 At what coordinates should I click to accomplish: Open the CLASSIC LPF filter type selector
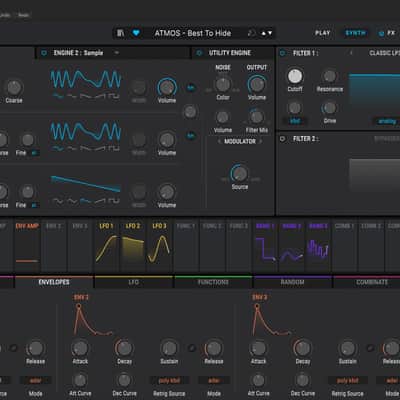click(384, 53)
